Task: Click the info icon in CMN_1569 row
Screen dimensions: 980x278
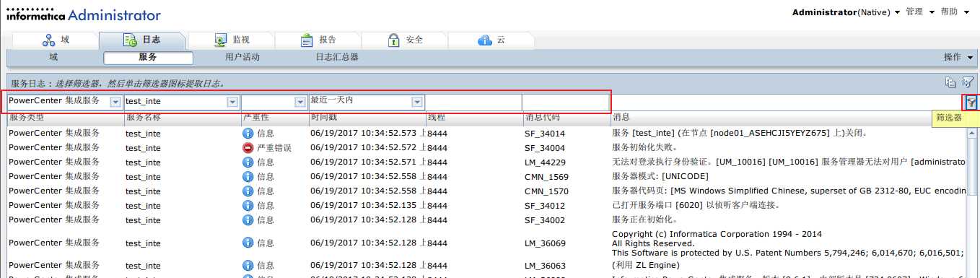Action: 248,177
